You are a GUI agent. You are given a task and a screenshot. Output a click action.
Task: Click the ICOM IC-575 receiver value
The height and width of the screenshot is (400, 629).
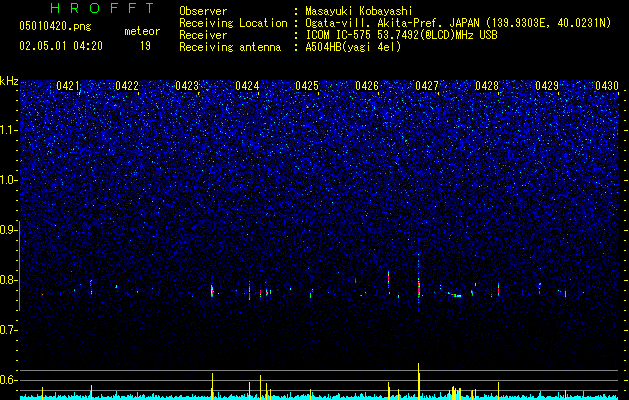point(401,35)
